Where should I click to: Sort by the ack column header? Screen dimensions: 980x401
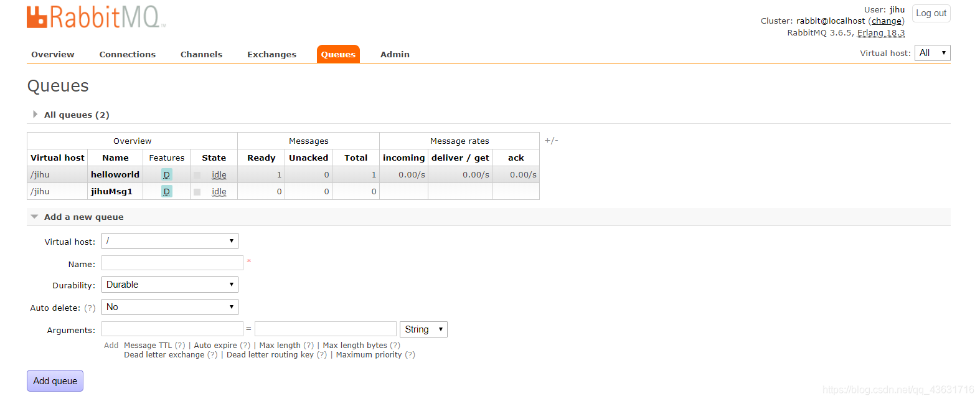click(x=516, y=158)
